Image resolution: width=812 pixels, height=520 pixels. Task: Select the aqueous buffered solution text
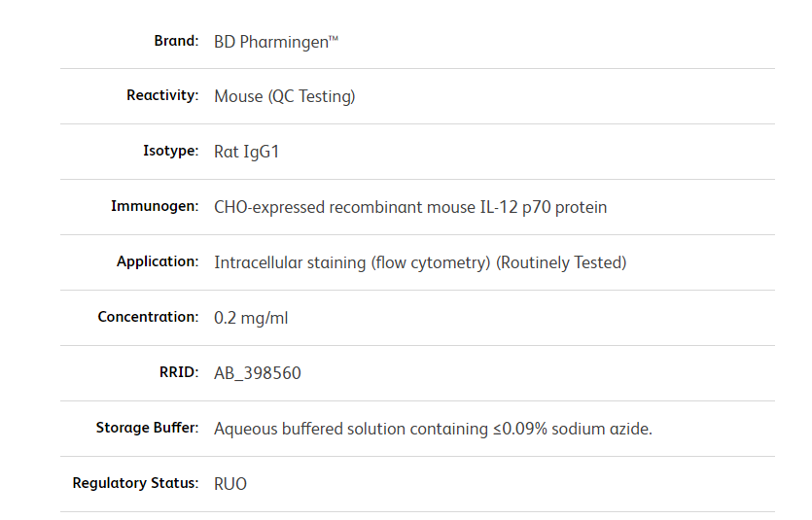[433, 429]
